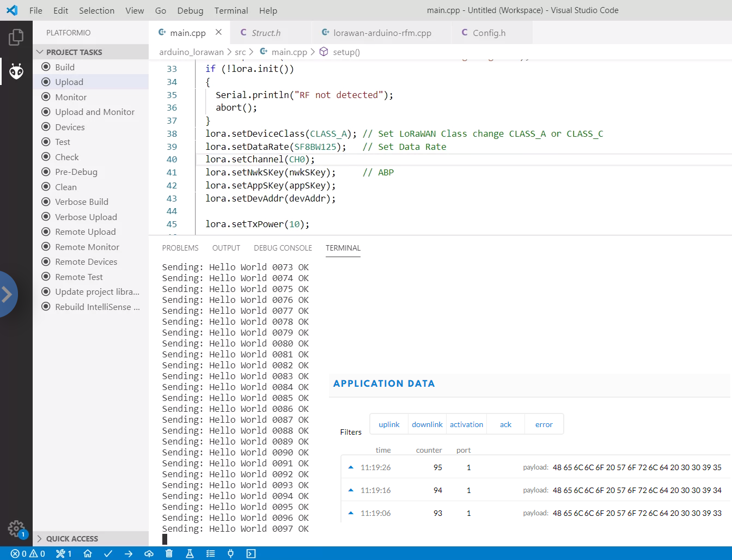
Task: Run the Update project libraries task
Action: pyautogui.click(x=91, y=291)
